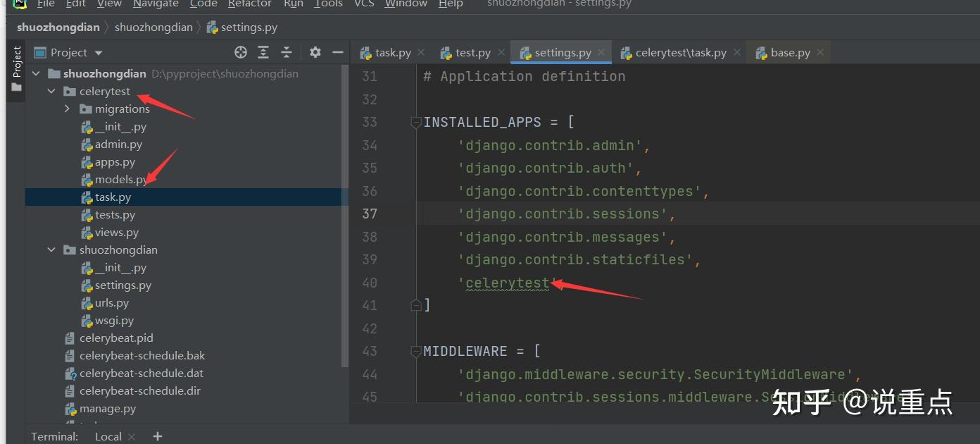The image size is (980, 444).
Task: Fold the INSTALLED_APPS list at line 33
Action: pos(416,122)
